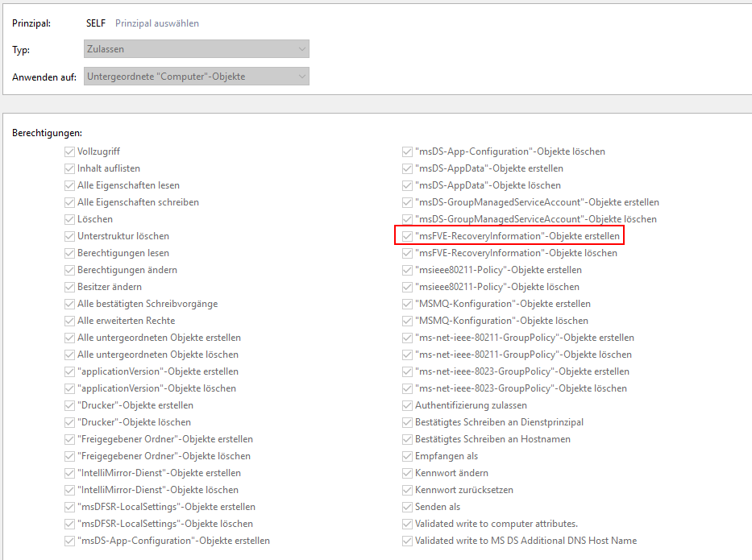
Task: Toggle "msieee80211-Policy"-Objekte erstellen checkbox
Action: coord(407,270)
